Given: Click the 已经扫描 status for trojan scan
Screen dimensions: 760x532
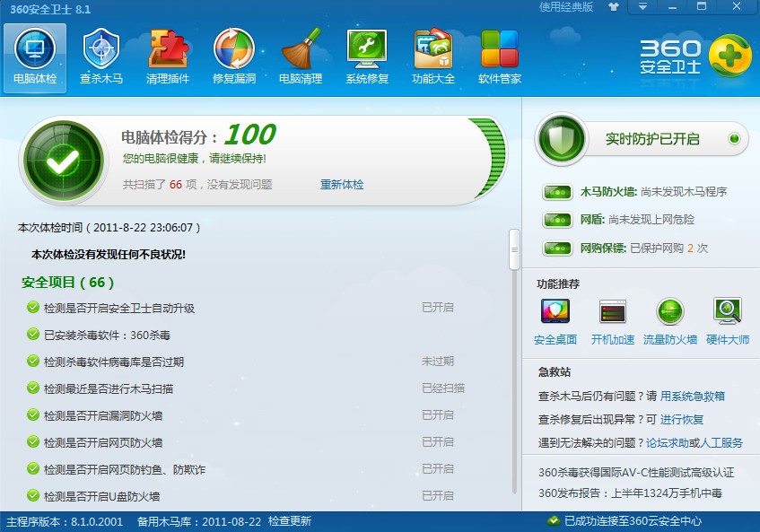Looking at the screenshot, I should (x=443, y=388).
